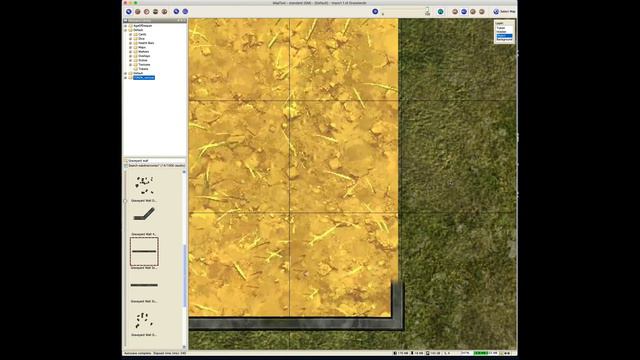Toggle the blue icon among the tan toolbar buttons
Image resolution: width=640 pixels, height=360 pixels.
point(464,11)
